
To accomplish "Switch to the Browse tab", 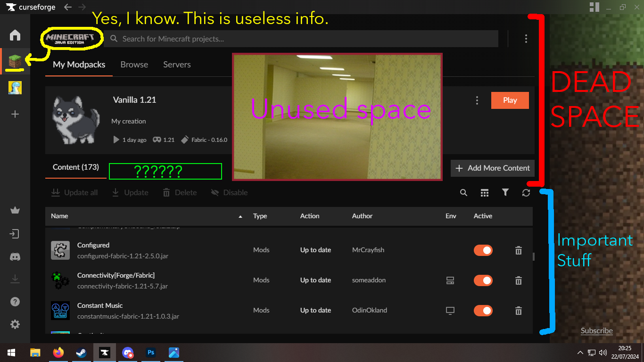I will pos(134,65).
